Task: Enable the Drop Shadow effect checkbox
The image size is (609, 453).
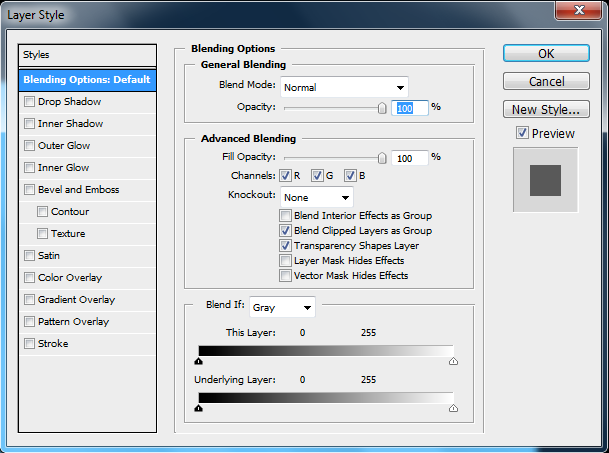Action: [x=29, y=102]
